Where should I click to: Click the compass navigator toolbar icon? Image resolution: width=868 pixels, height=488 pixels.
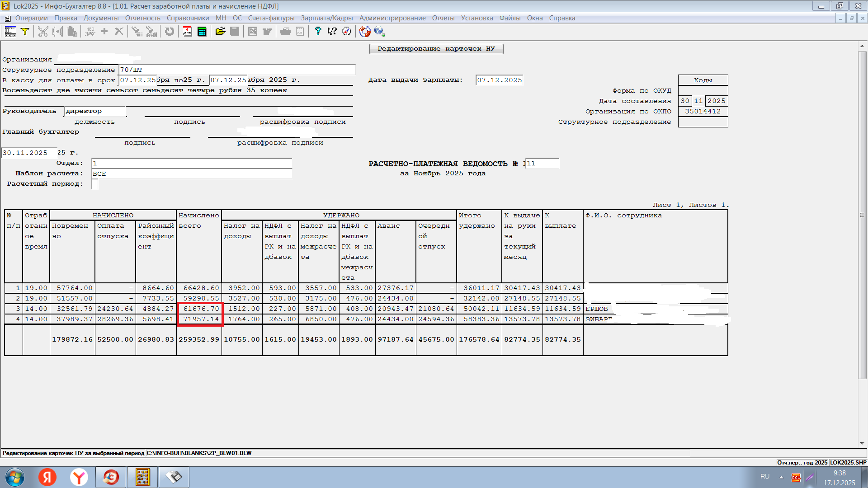point(347,31)
